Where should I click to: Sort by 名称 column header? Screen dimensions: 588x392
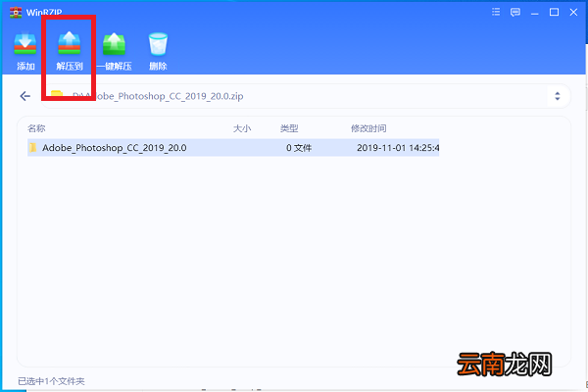pos(36,128)
